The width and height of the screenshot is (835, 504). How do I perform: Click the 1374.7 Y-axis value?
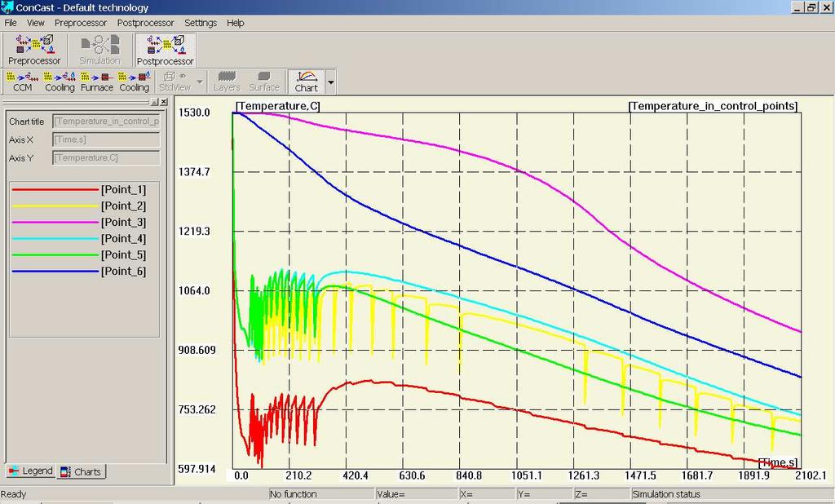click(194, 171)
